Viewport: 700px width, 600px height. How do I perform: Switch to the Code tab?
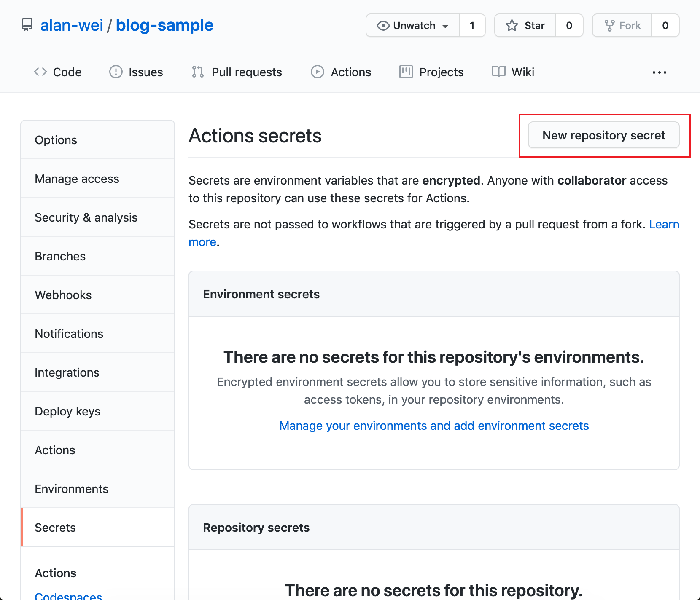[x=58, y=72]
